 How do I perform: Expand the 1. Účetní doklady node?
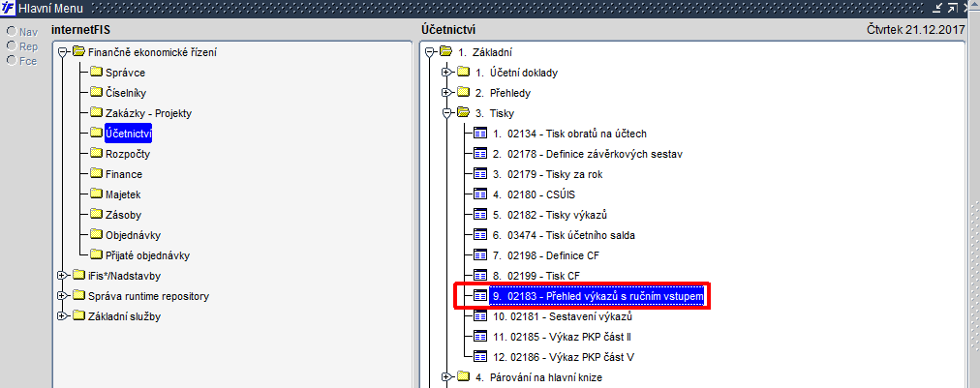[x=446, y=73]
